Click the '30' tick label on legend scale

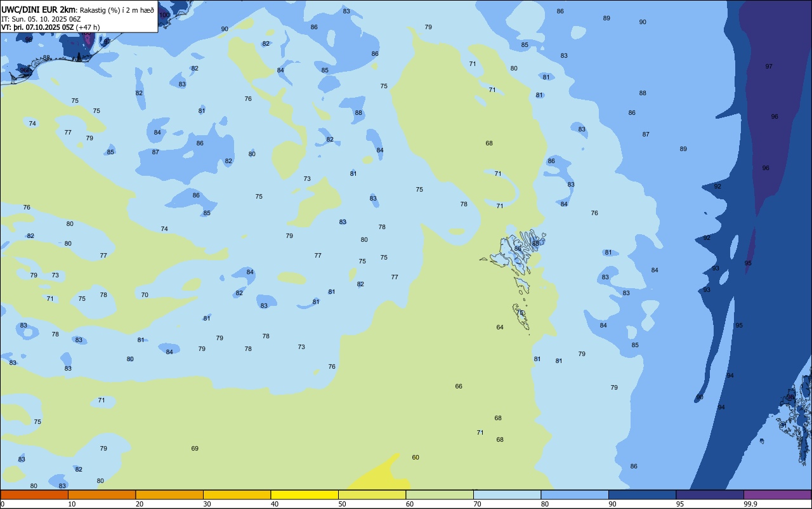click(207, 504)
